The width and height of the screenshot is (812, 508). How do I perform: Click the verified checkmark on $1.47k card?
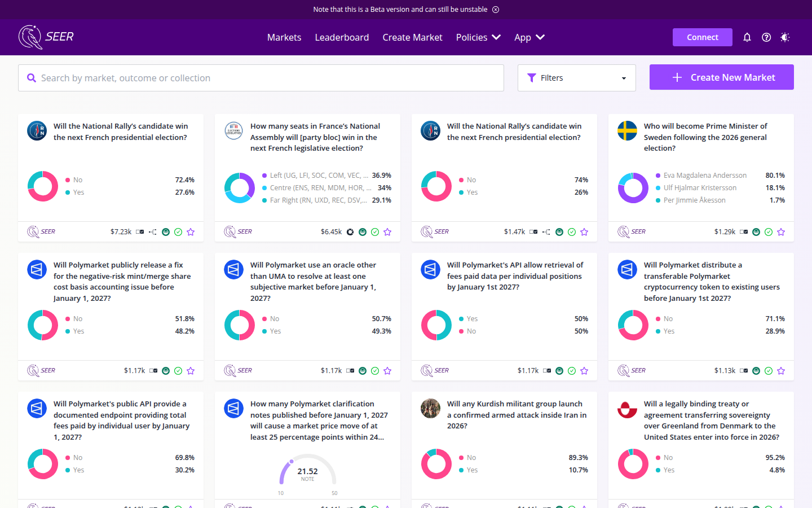point(572,232)
